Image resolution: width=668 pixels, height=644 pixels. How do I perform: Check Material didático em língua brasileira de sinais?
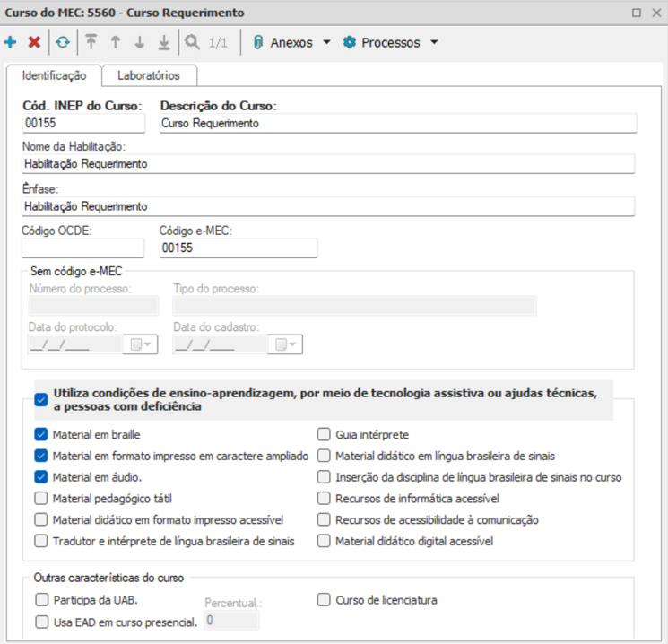pyautogui.click(x=324, y=456)
